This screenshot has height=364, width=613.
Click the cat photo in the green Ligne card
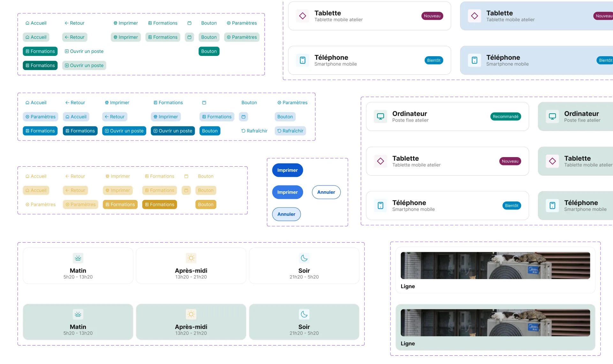click(496, 323)
